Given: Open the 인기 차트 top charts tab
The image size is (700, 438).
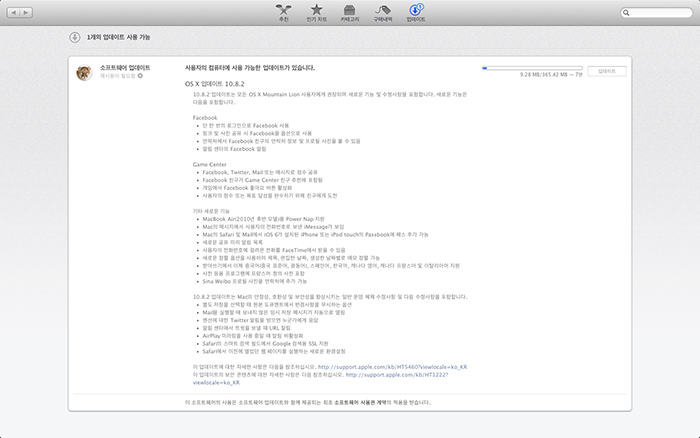Looking at the screenshot, I should point(317,13).
